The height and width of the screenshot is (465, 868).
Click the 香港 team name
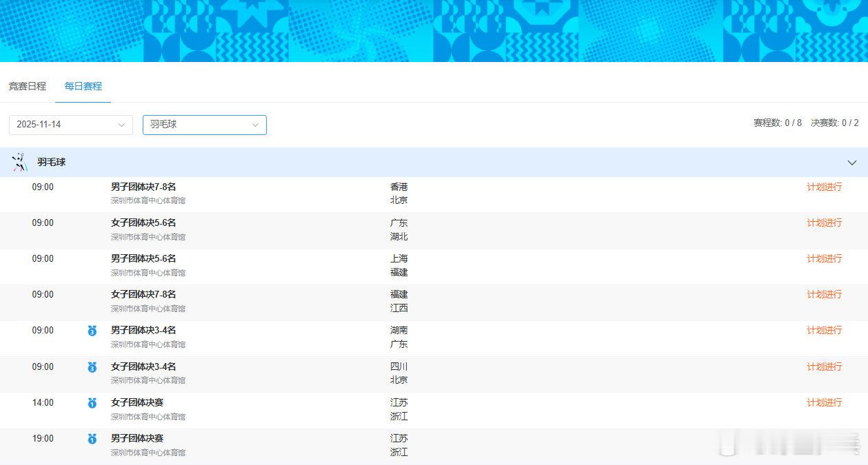[399, 187]
